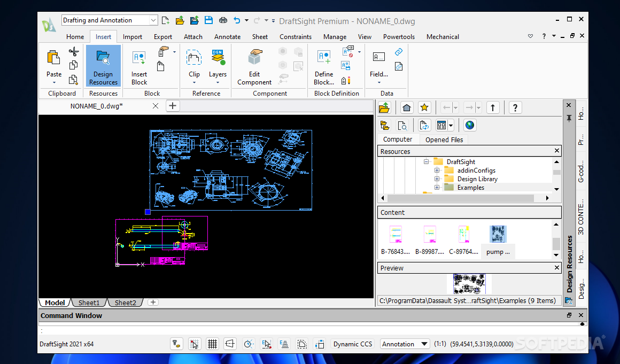Click the help question mark in Design Resources
This screenshot has width=620, height=364.
point(515,107)
